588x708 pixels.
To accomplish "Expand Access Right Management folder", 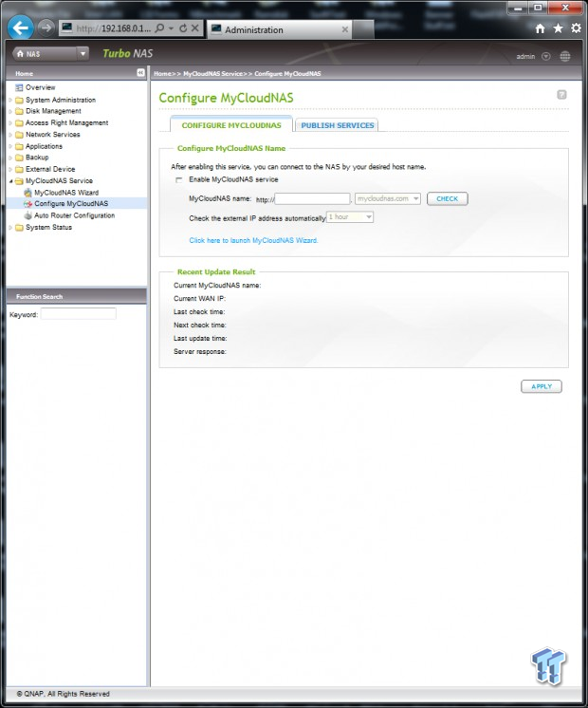I will click(10, 122).
